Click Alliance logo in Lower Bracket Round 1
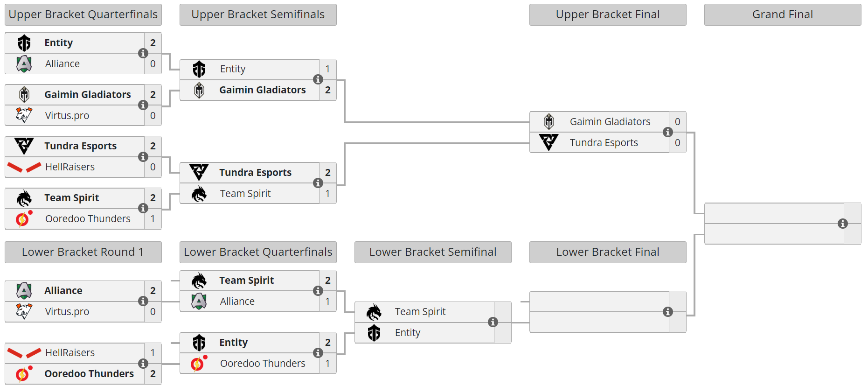 24,290
